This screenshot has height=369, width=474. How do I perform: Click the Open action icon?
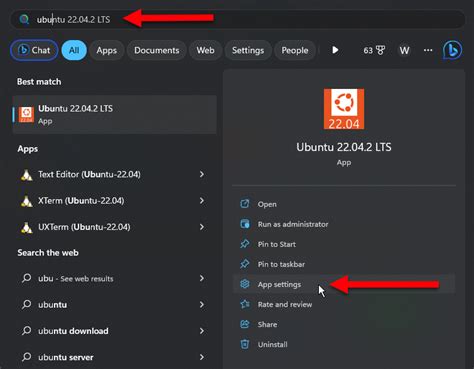(x=245, y=204)
